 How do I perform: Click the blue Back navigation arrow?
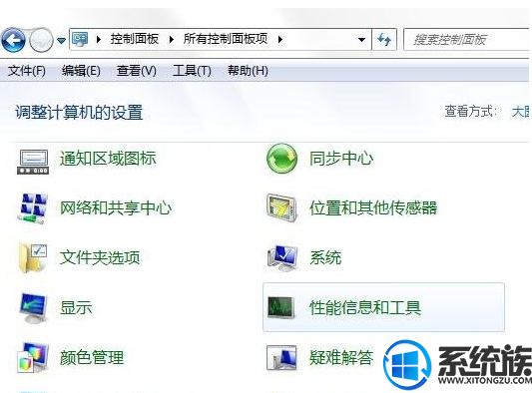tap(13, 40)
